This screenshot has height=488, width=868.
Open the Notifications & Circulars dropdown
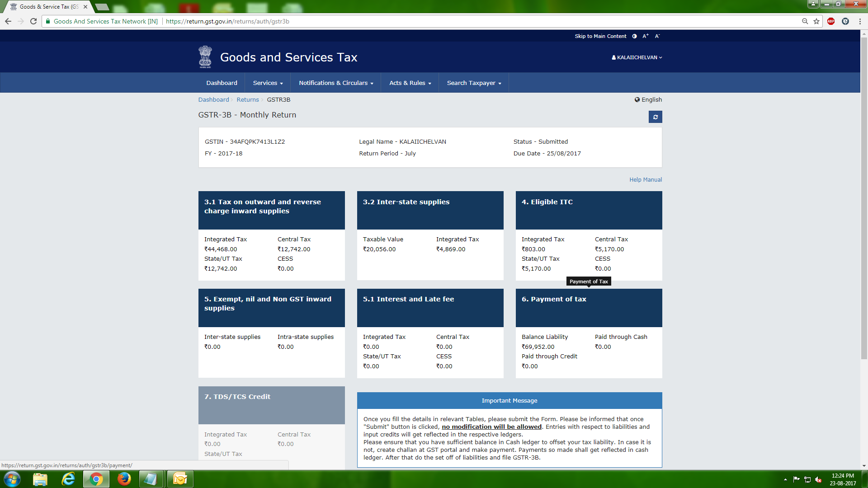click(336, 83)
